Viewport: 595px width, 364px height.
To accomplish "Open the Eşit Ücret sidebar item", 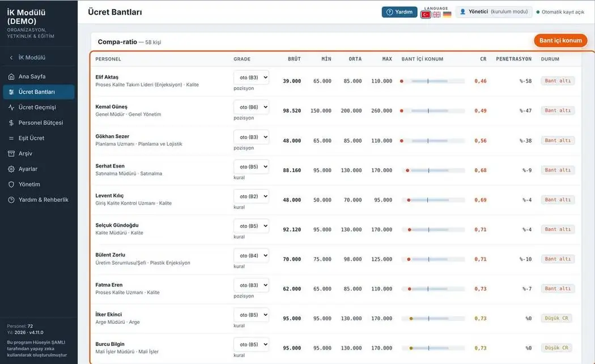I will click(39, 138).
